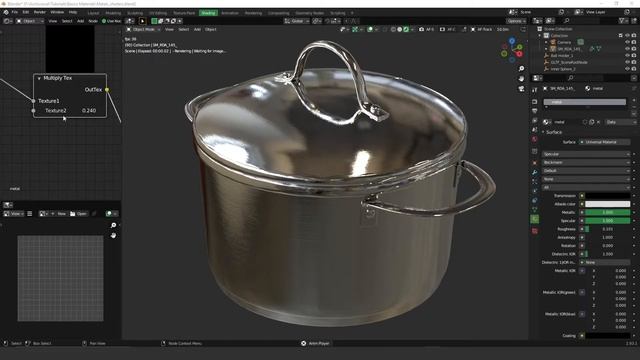Click the Blender logo menu icon
The width and height of the screenshot is (640, 360).
(6, 12)
